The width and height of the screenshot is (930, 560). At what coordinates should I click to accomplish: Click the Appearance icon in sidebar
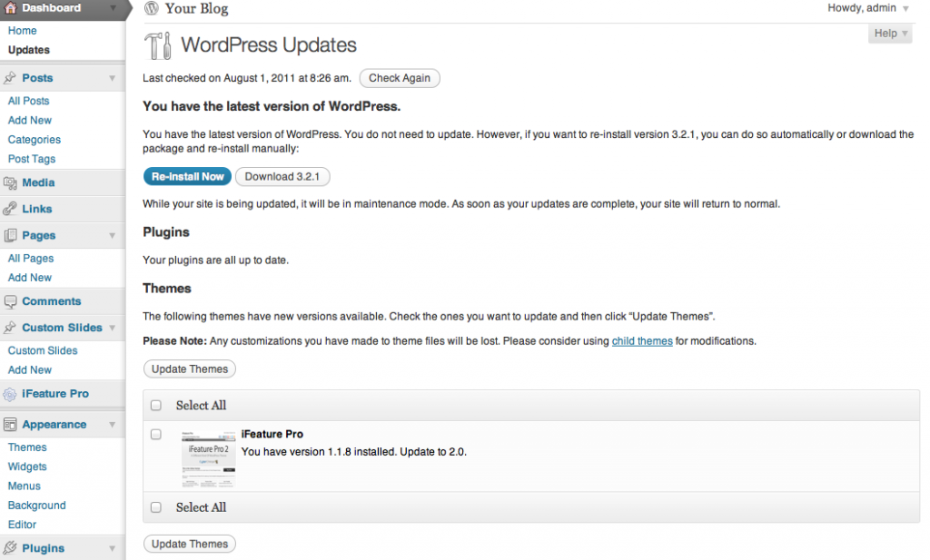[10, 424]
